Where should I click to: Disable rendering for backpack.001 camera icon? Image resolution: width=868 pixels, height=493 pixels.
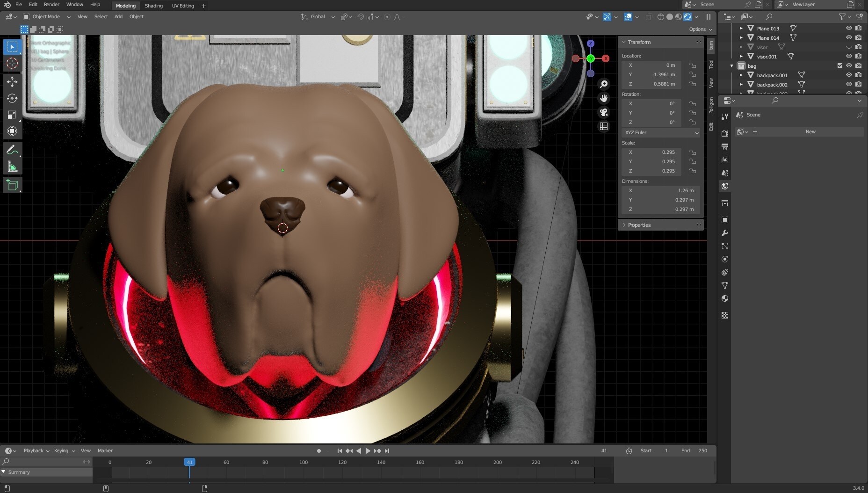[x=858, y=75]
